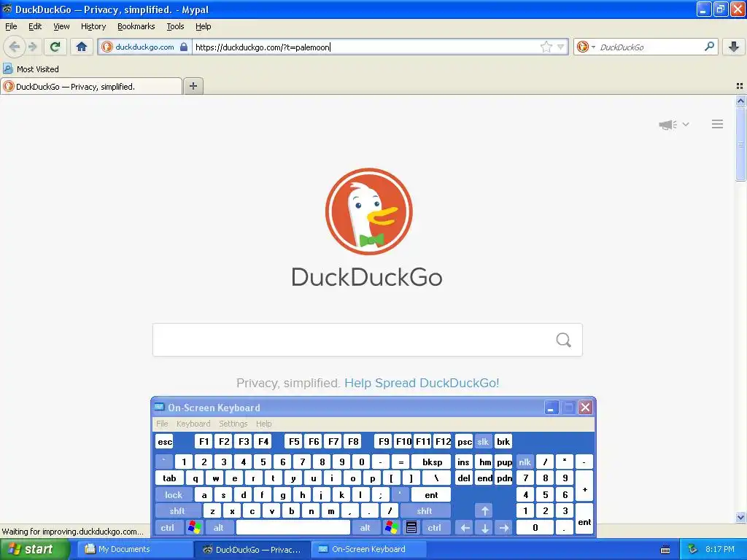
Task: Click the main ent key beside apostrophe
Action: click(431, 495)
